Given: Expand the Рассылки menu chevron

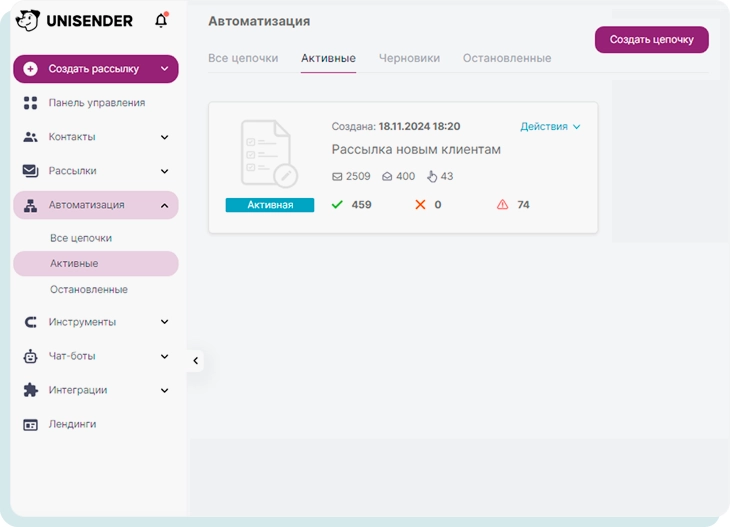Looking at the screenshot, I should [x=164, y=171].
